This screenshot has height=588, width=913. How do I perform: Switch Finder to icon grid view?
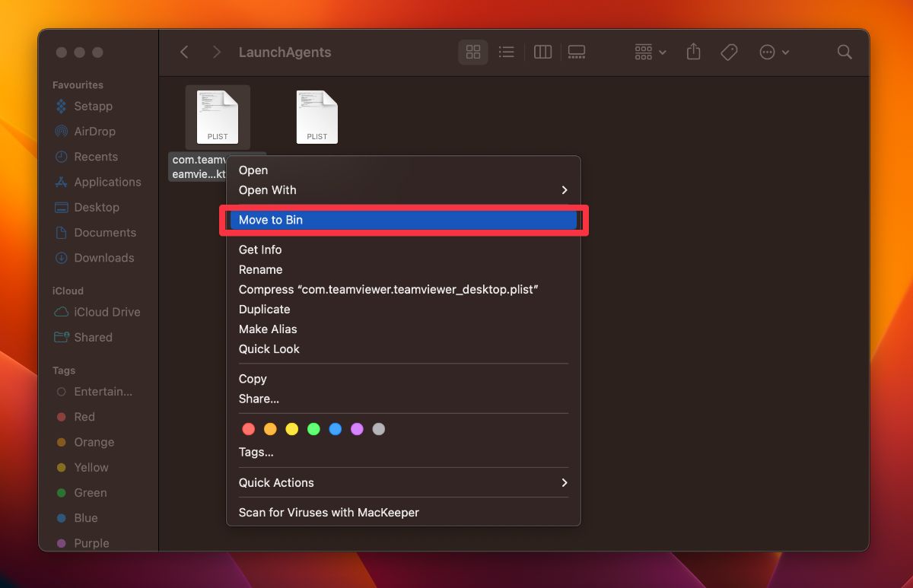click(x=472, y=52)
